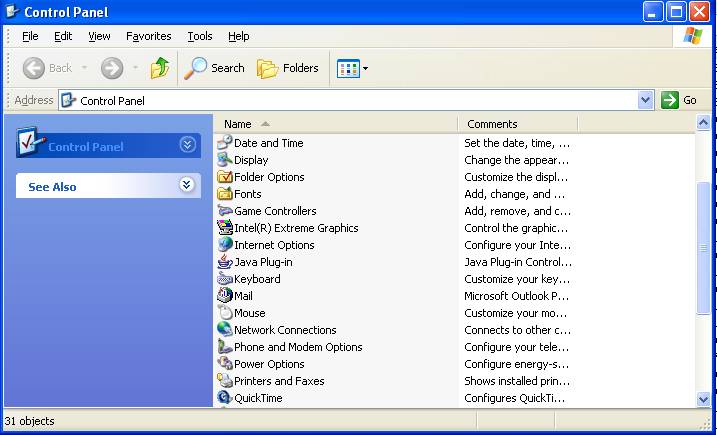This screenshot has width=717, height=435.
Task: Open the Date and Time icon
Action: tap(225, 143)
